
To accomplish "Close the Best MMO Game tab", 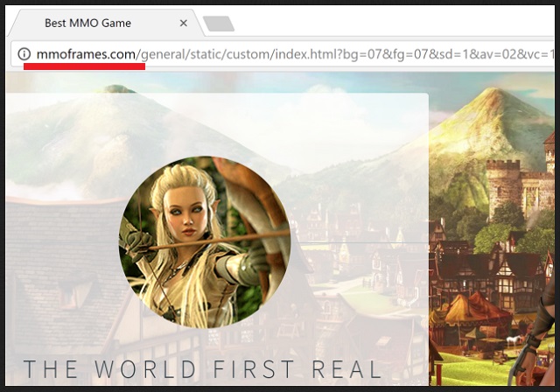I will 184,24.
